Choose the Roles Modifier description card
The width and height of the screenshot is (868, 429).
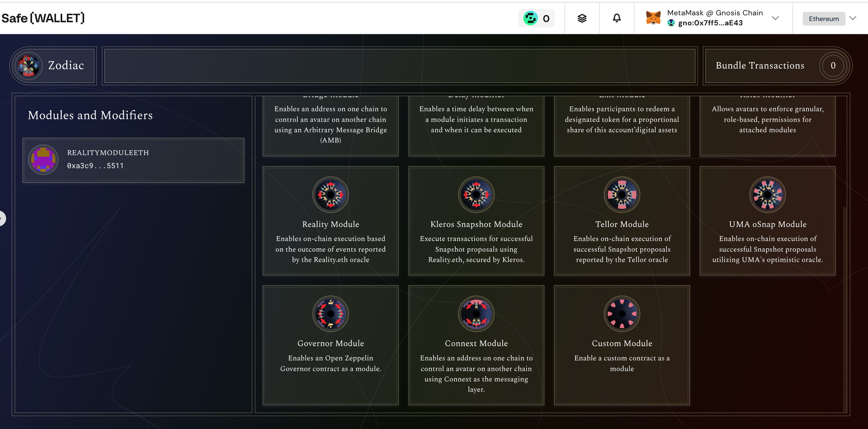768,125
